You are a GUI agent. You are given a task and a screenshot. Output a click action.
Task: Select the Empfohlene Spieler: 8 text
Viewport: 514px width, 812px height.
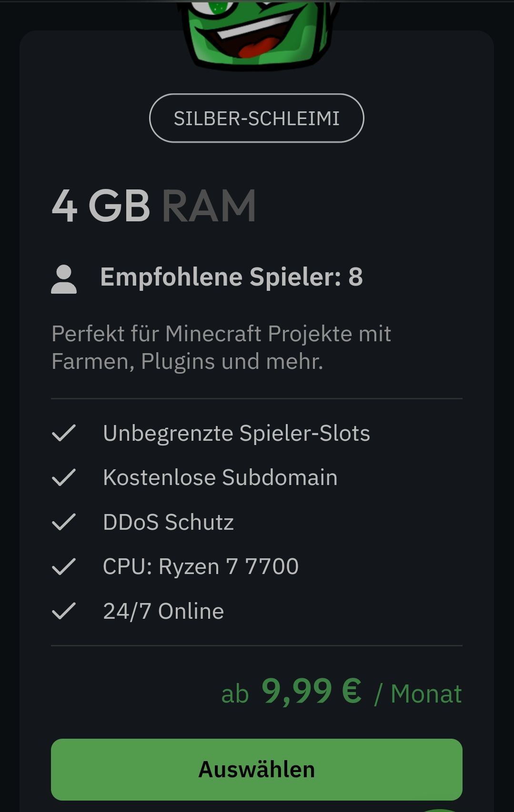pos(232,277)
